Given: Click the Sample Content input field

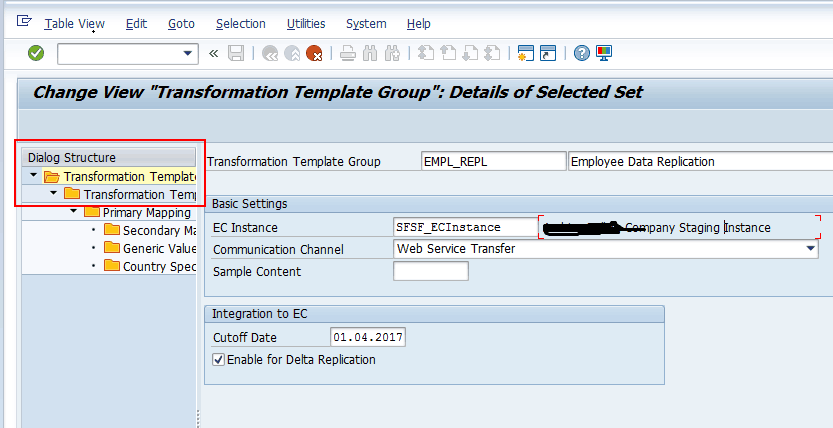Looking at the screenshot, I should pos(430,271).
